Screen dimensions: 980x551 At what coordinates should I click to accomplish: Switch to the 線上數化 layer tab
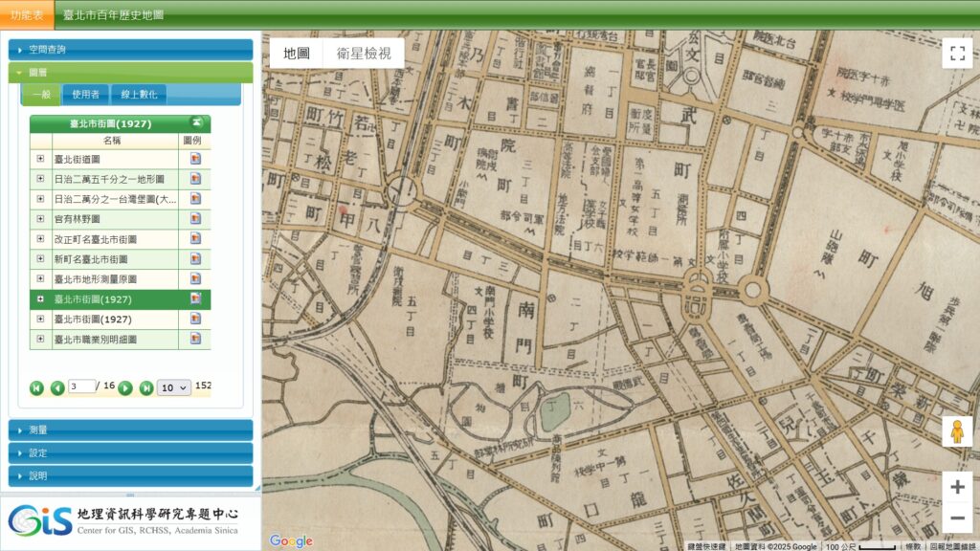(x=139, y=95)
